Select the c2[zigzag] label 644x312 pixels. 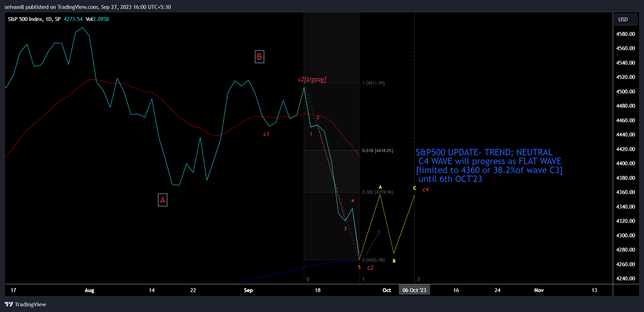click(x=312, y=79)
